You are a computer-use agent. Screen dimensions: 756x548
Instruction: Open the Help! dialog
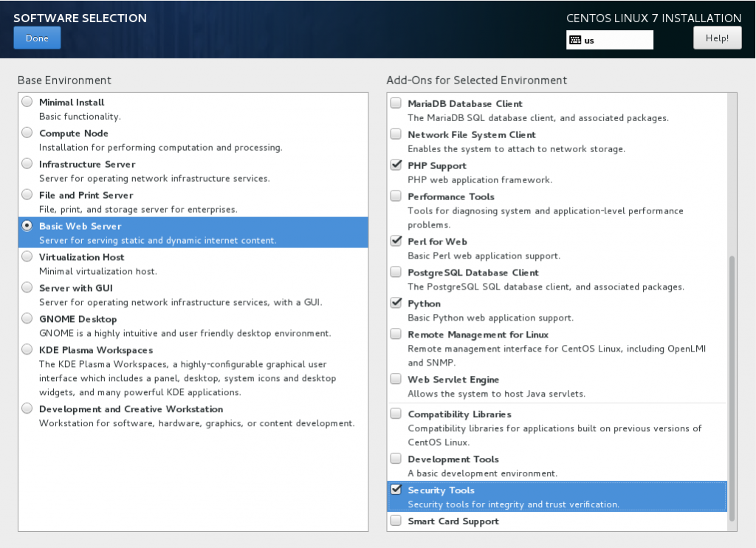pyautogui.click(x=717, y=37)
